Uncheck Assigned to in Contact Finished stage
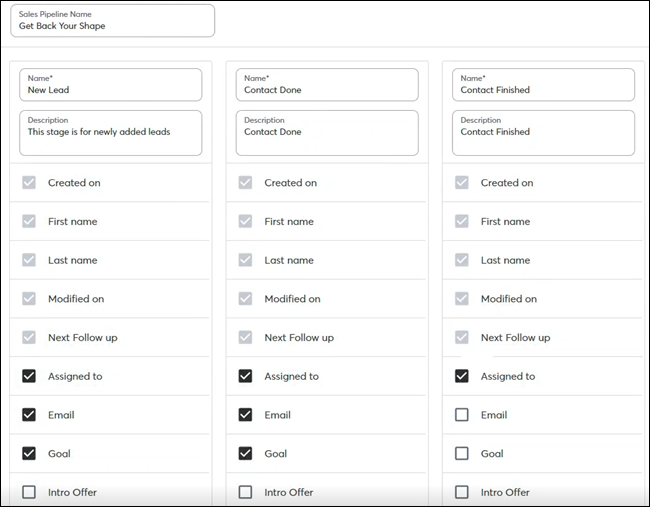The image size is (650, 507). (x=462, y=376)
